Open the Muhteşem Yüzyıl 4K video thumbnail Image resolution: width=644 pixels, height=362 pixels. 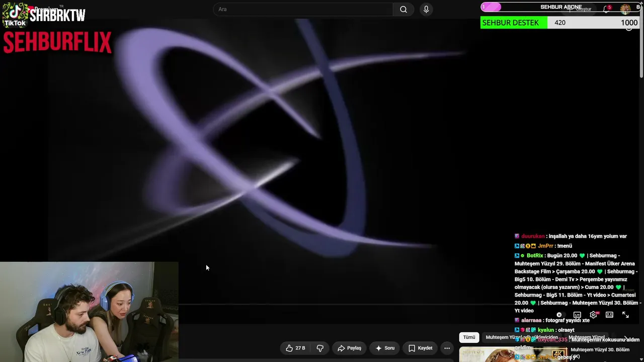(x=513, y=354)
